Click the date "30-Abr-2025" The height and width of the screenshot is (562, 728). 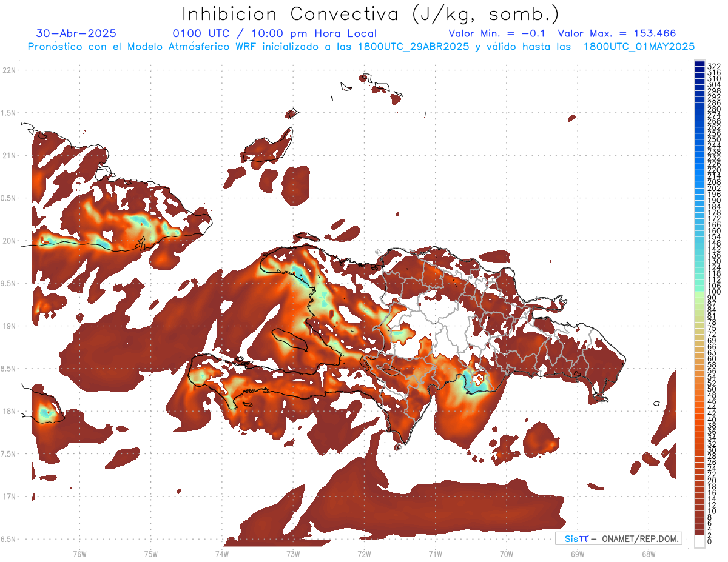pos(76,33)
